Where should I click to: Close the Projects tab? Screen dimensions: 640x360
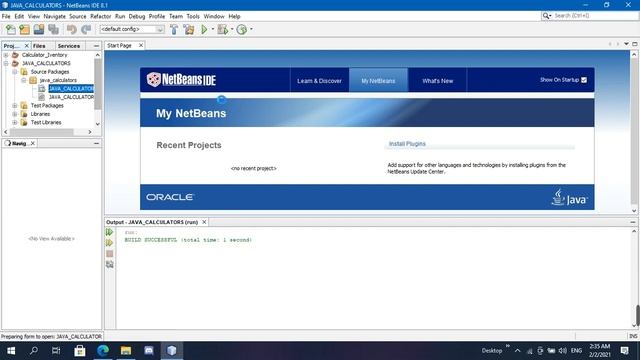[x=27, y=46]
